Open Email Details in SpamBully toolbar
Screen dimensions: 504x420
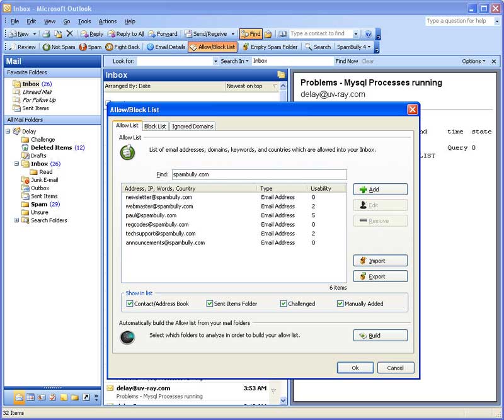(x=166, y=47)
